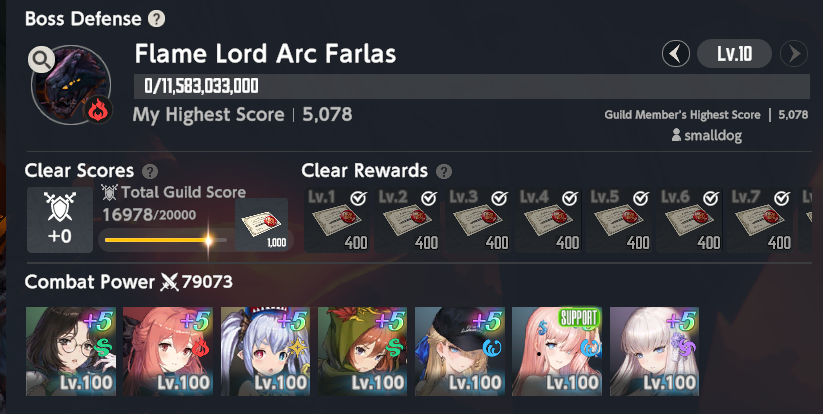This screenshot has width=823, height=414.
Task: Select the pink-haired SUPPORT hero portrait
Action: point(557,352)
